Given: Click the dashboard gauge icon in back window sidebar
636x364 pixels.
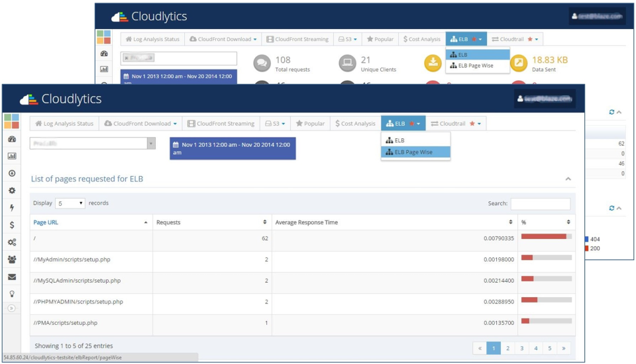Looking at the screenshot, I should [104, 54].
